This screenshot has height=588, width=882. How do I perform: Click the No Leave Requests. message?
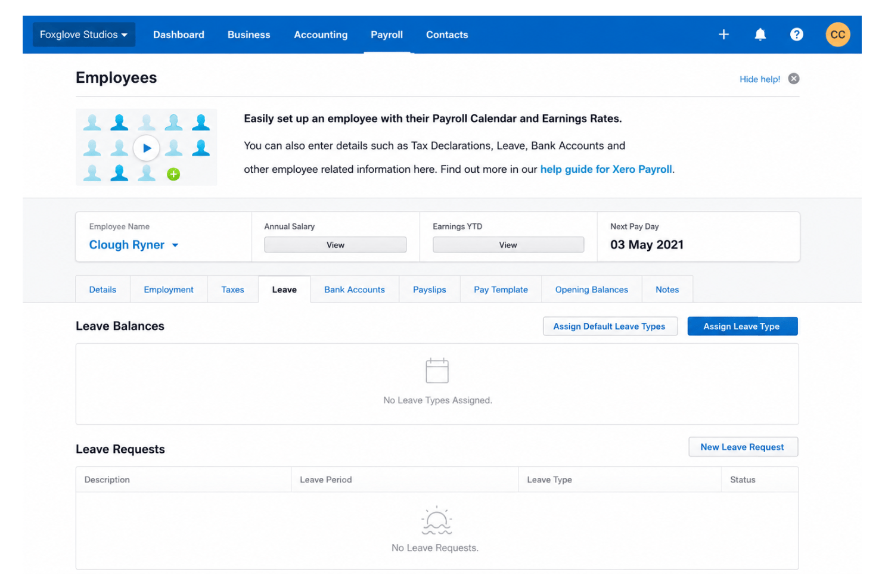(x=435, y=548)
